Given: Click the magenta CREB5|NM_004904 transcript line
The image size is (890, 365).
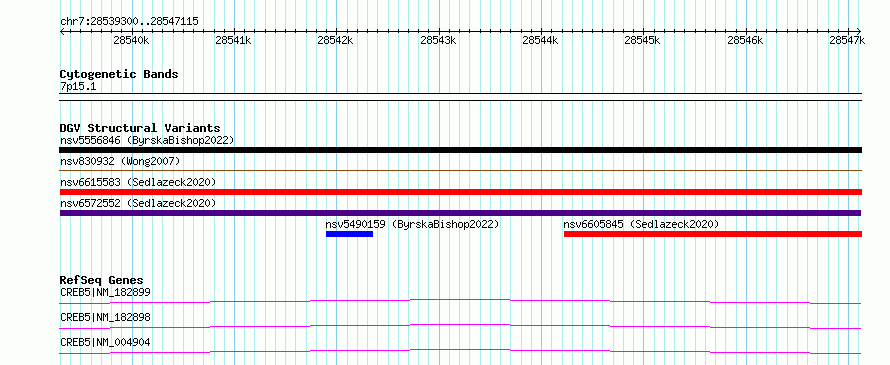Looking at the screenshot, I should (460, 351).
